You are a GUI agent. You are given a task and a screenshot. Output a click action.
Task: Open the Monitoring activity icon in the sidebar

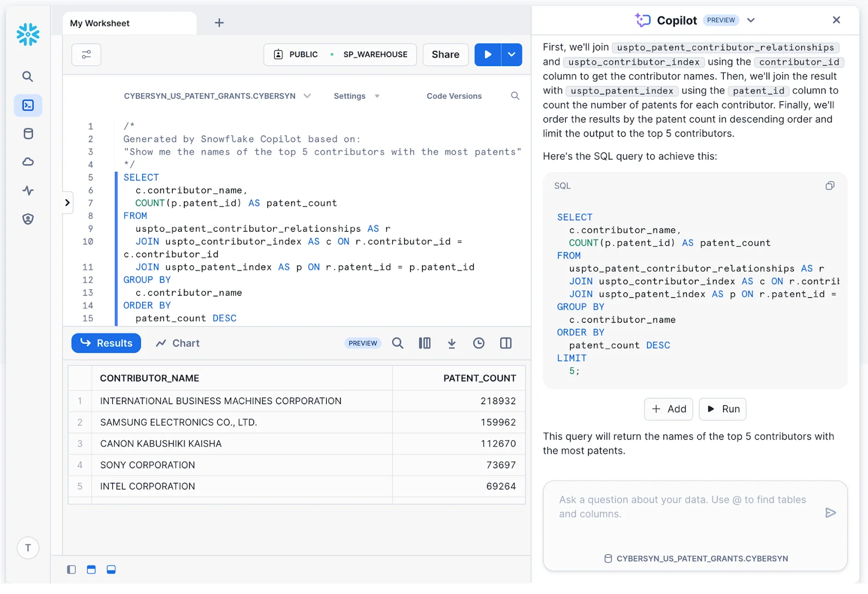coord(28,190)
